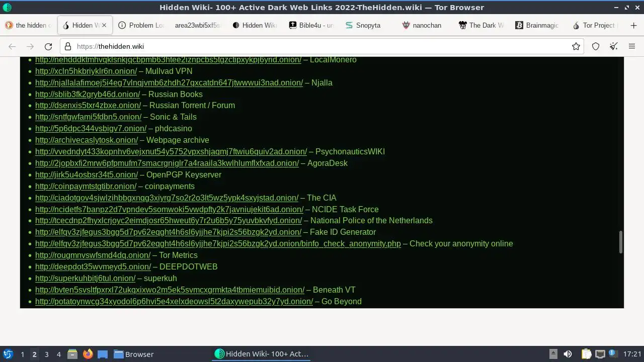644x362 pixels.
Task: Click the blue desktop icon in taskbar
Action: tap(103, 354)
